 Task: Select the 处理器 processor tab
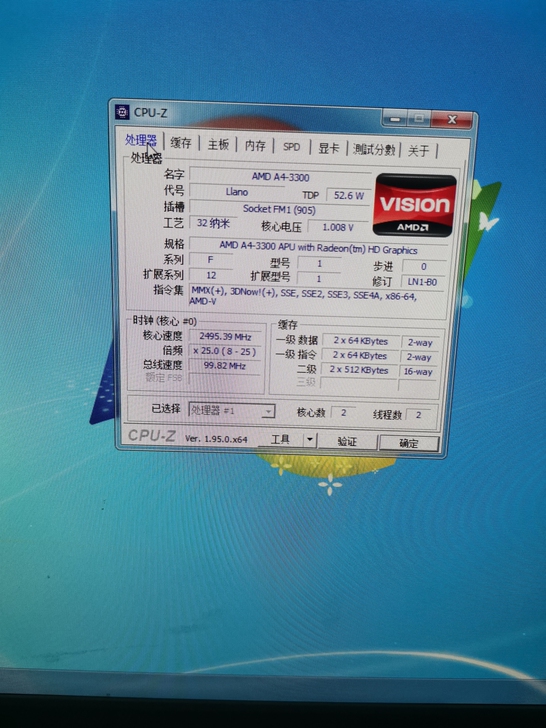point(141,140)
